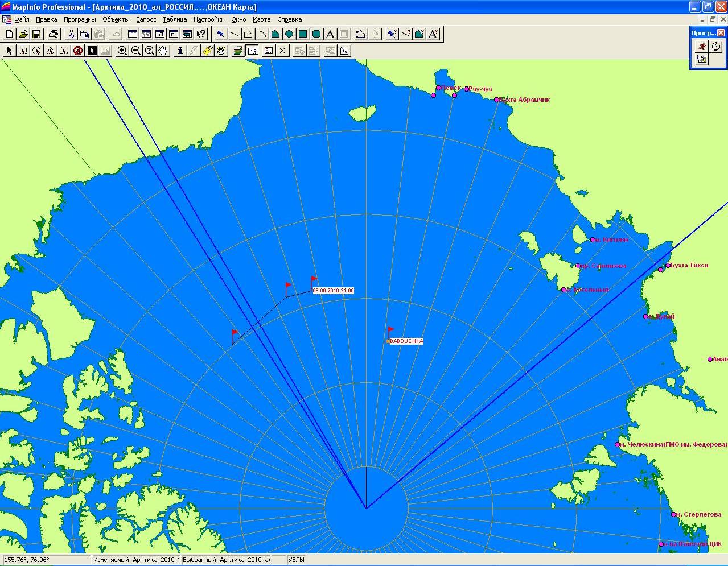
Task: Select the Text tool letter A
Action: 330,34
